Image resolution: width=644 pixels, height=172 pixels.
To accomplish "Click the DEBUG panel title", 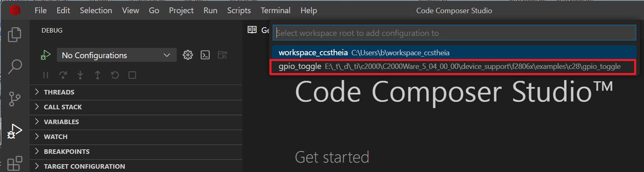I will [52, 30].
